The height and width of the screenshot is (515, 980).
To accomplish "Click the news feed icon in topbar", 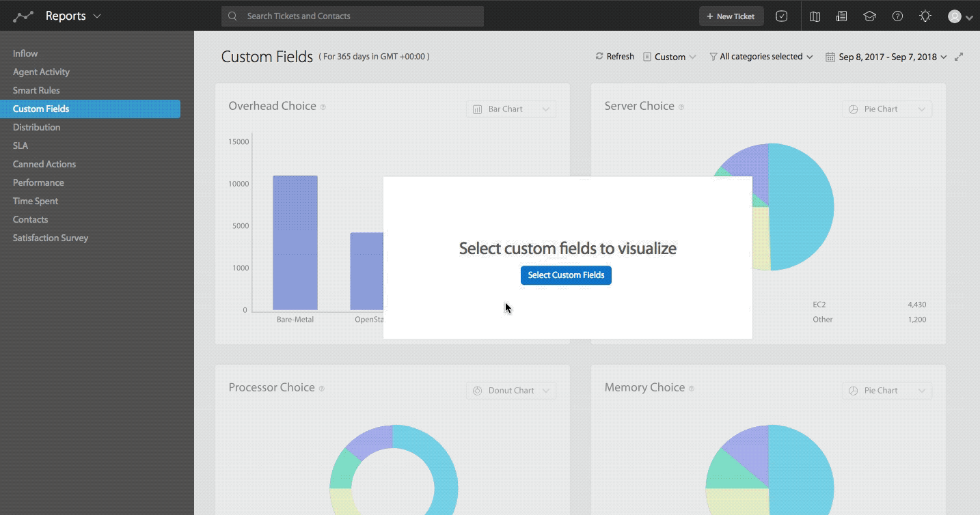I will (x=841, y=16).
